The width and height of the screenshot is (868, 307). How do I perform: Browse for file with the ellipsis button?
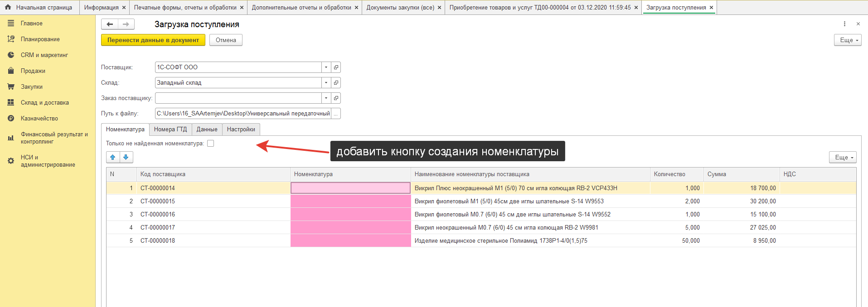pyautogui.click(x=336, y=114)
